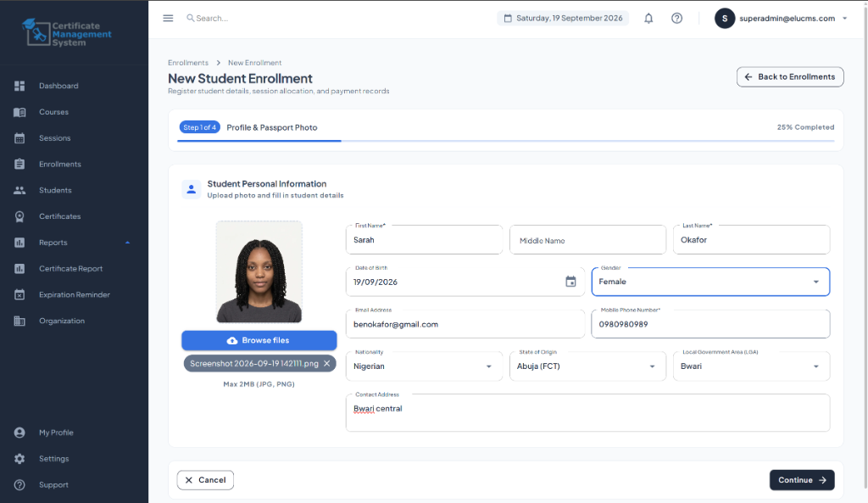Viewport: 868px width, 503px height.
Task: Click the Expiration Reminder calendar icon
Action: [19, 294]
